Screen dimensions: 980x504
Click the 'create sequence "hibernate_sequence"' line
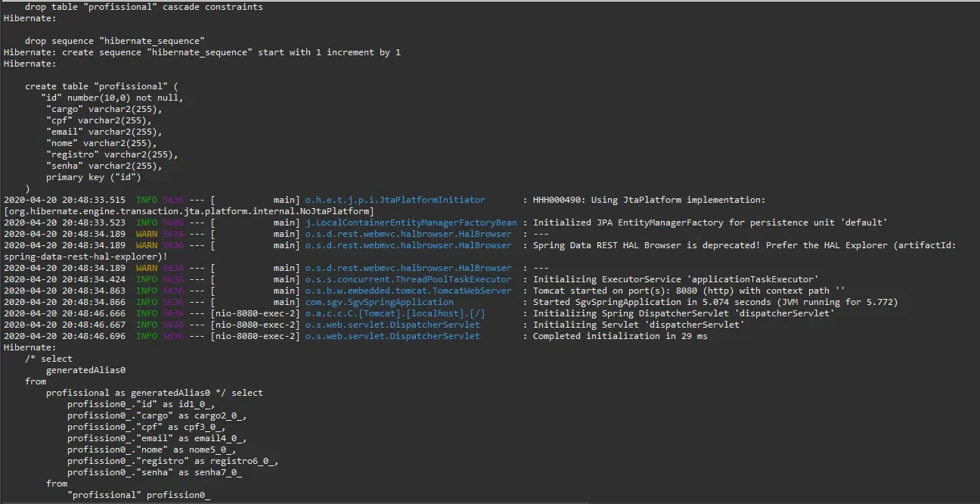pos(231,52)
